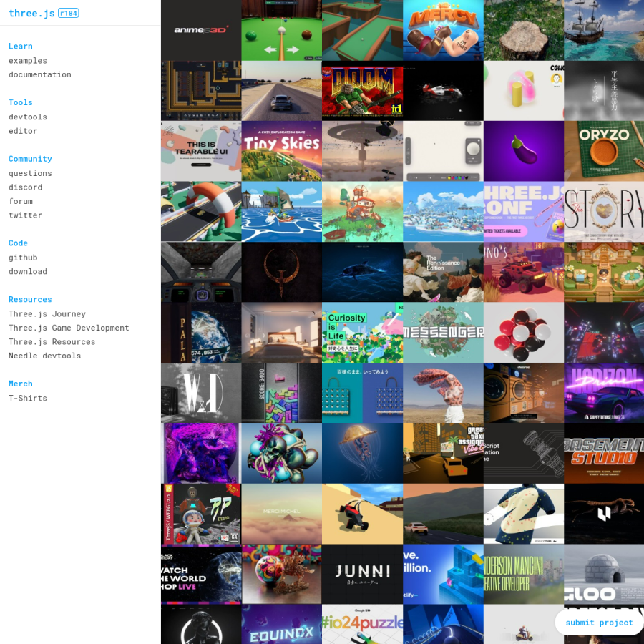Open the snooker table project thumbnail

[282, 30]
